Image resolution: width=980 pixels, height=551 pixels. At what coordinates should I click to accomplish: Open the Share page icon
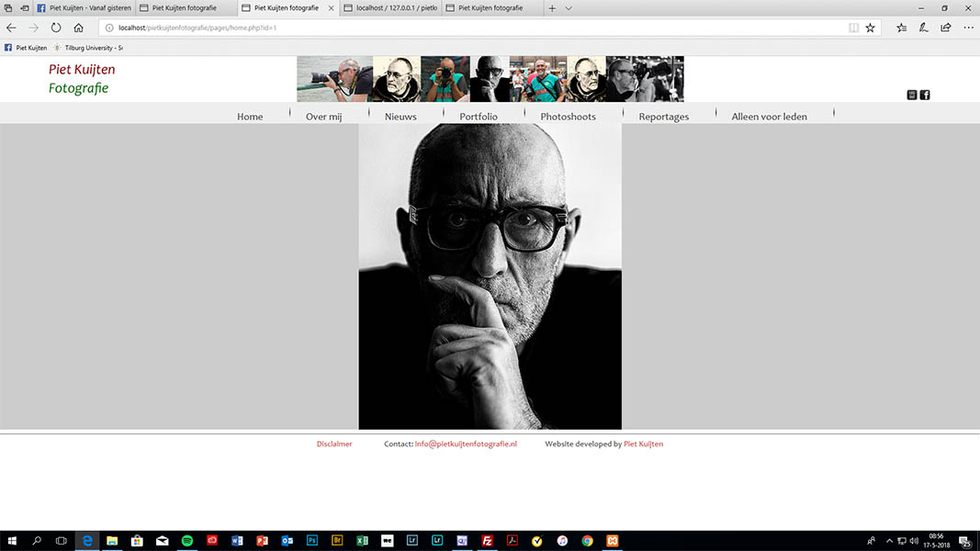(x=946, y=28)
